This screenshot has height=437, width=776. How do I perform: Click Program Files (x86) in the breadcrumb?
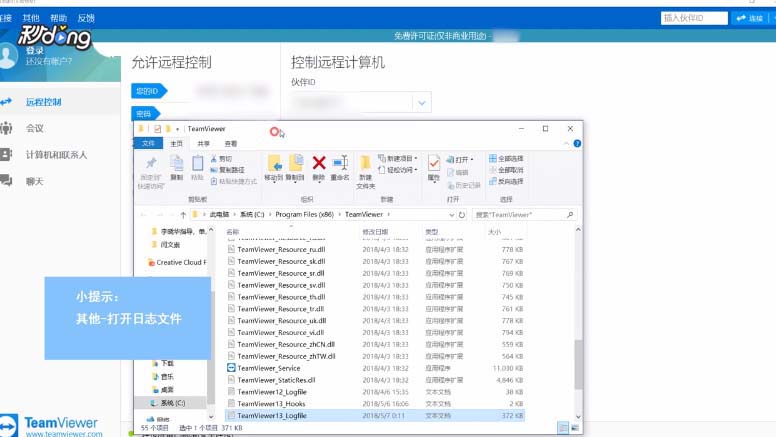click(x=304, y=215)
